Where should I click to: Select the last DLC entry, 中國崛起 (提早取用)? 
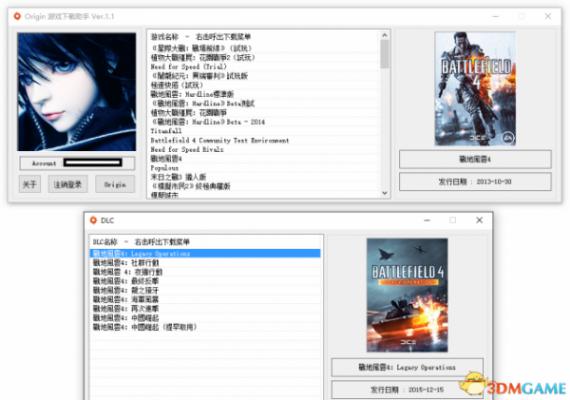pos(145,327)
